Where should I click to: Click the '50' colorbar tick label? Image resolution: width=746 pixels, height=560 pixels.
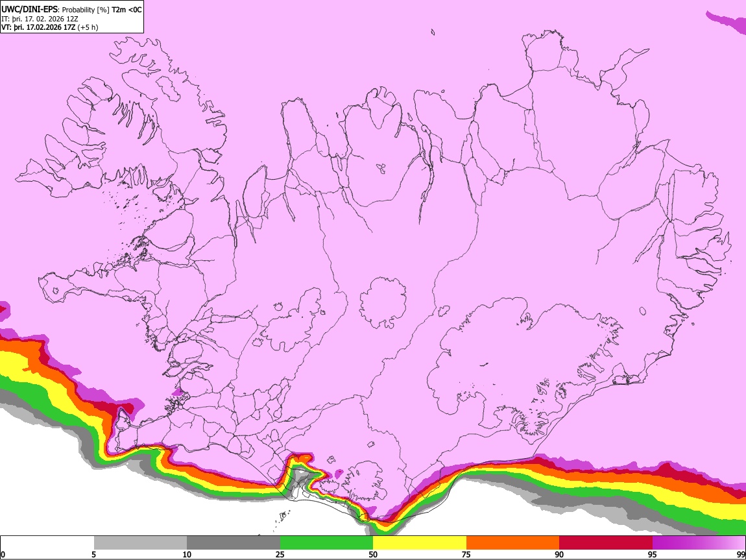[x=373, y=555]
